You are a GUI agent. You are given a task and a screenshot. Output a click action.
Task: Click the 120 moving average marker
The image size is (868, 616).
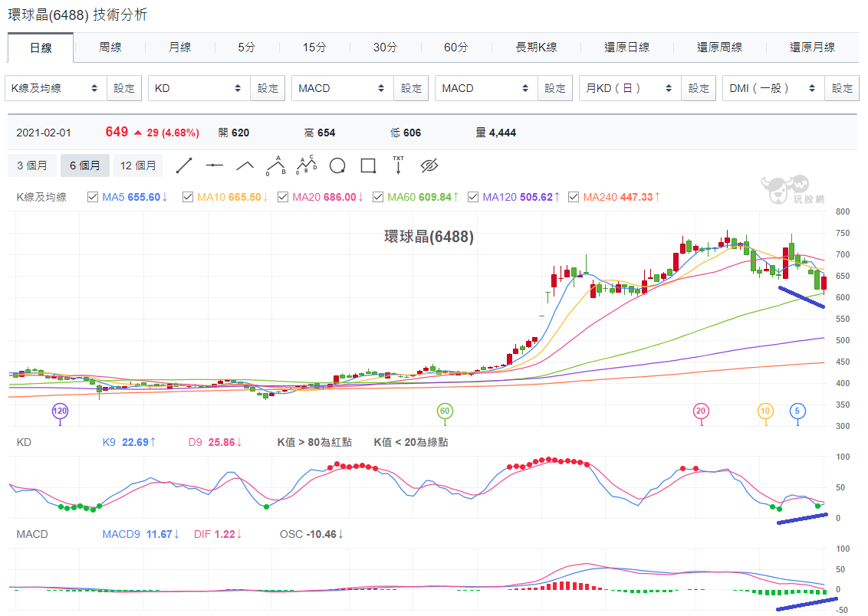(60, 411)
